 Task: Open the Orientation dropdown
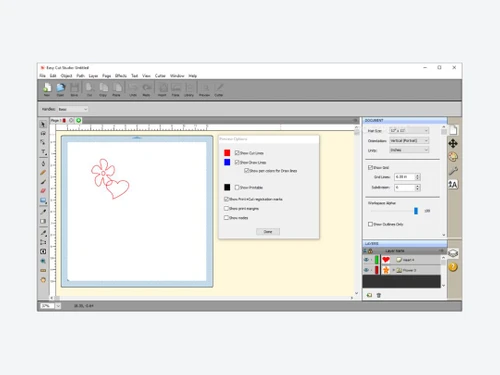[x=409, y=141]
